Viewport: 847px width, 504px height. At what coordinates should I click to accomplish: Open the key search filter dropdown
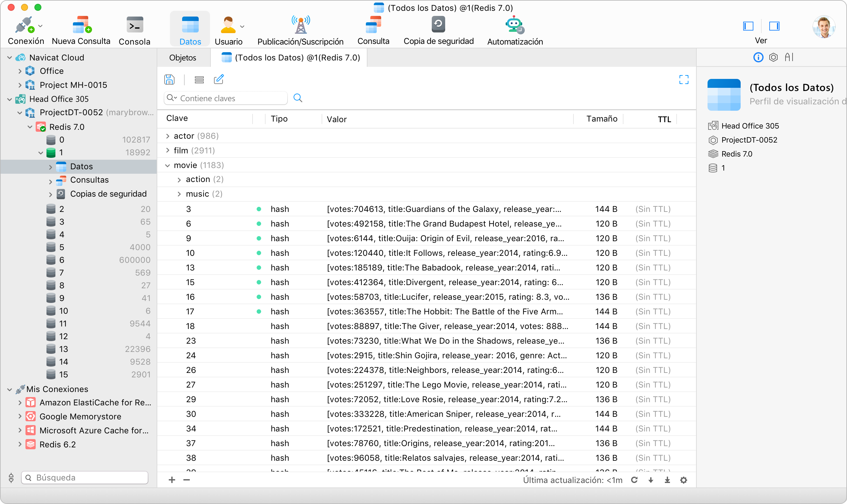point(172,98)
